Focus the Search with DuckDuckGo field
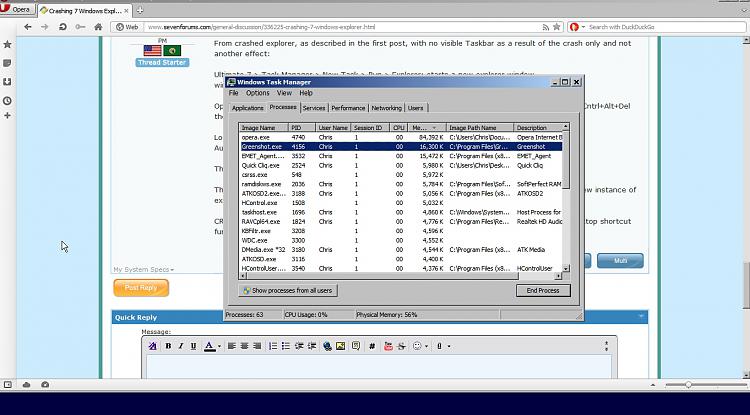The image size is (750, 415). [665, 27]
